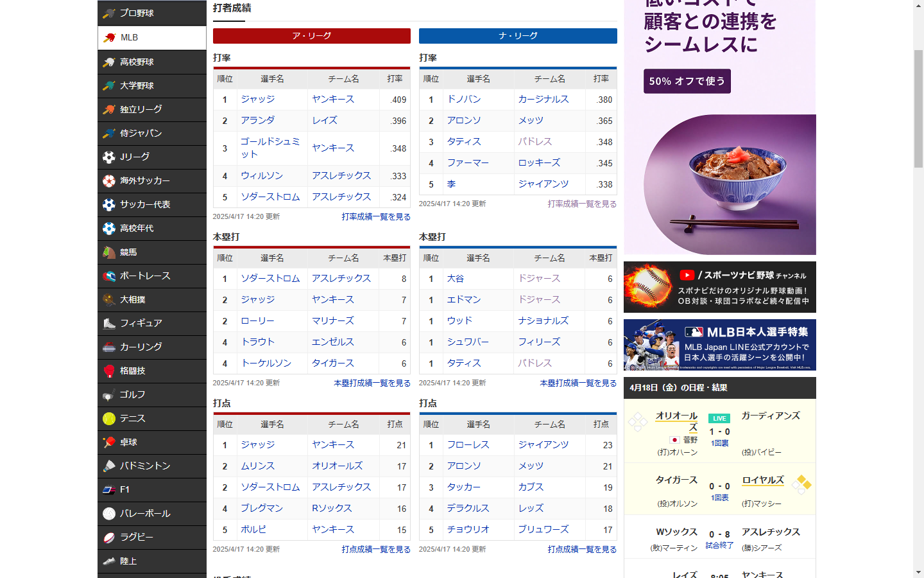Click the 大相撲 sumo icon
The height and width of the screenshot is (578, 924).
[109, 299]
